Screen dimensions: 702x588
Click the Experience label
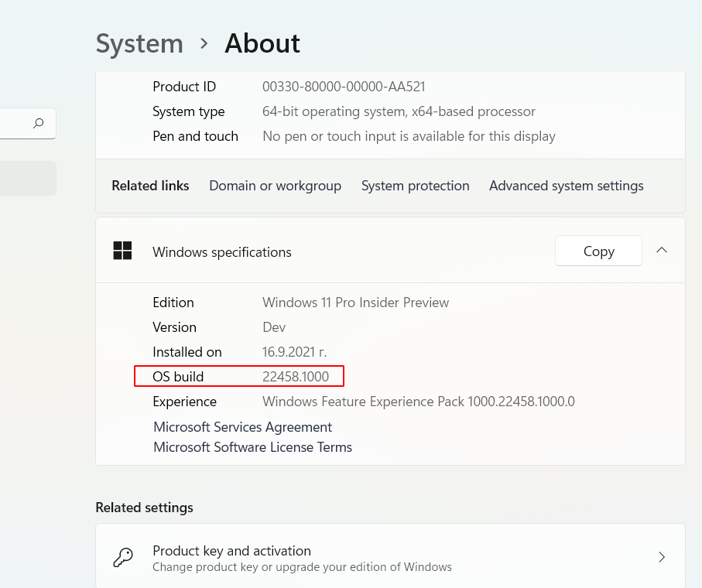pos(184,402)
